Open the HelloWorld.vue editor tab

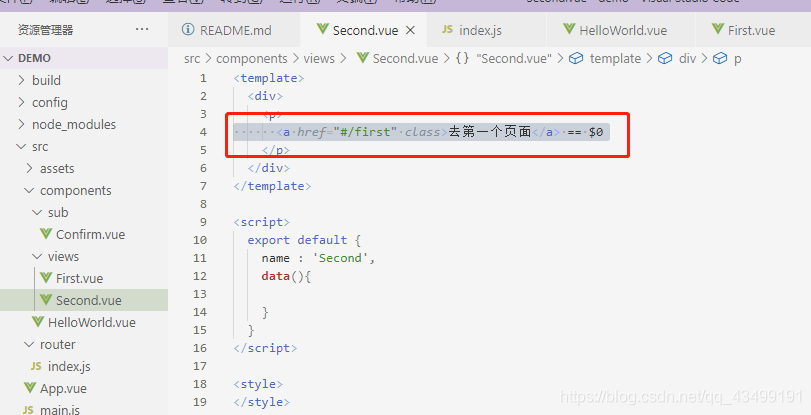tap(623, 31)
